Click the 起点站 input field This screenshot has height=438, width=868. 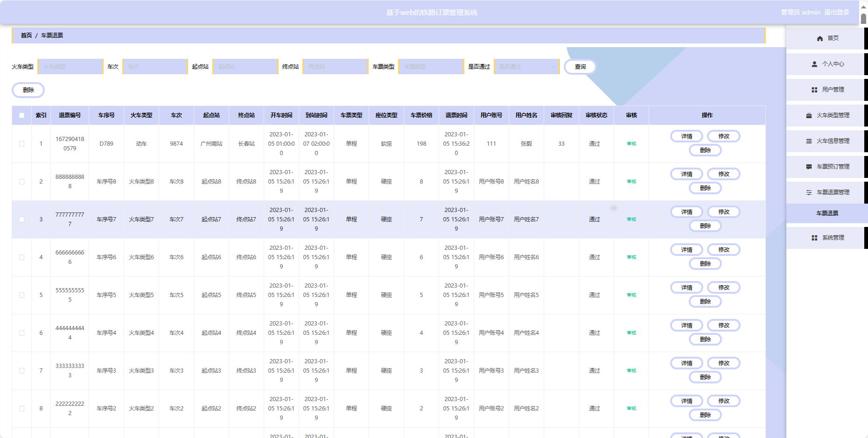tap(245, 67)
